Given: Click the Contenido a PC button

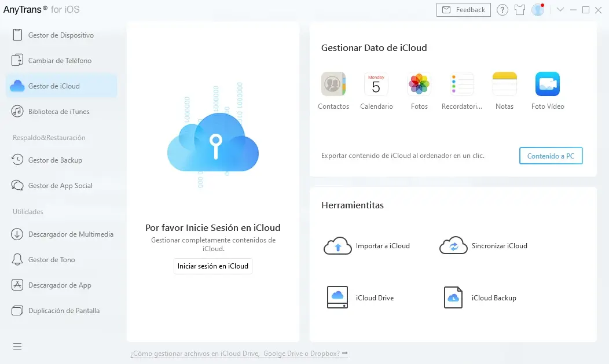Looking at the screenshot, I should click(551, 156).
